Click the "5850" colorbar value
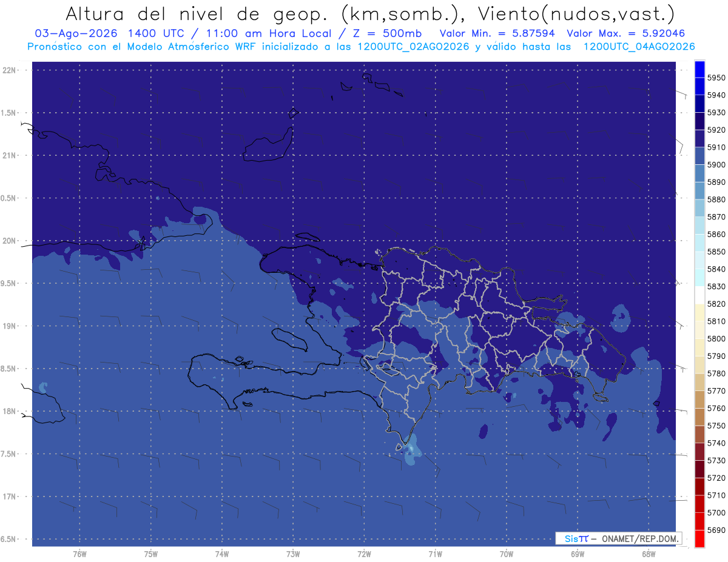 tap(716, 252)
